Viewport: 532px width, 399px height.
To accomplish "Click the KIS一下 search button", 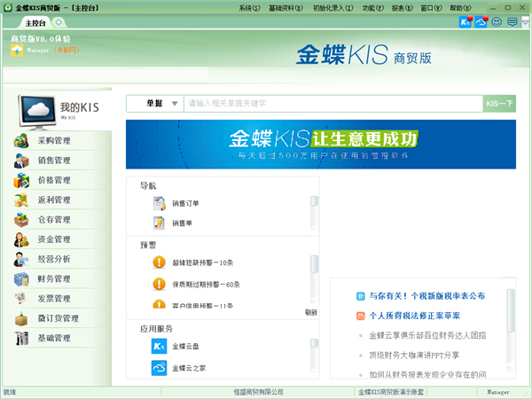I will point(499,104).
